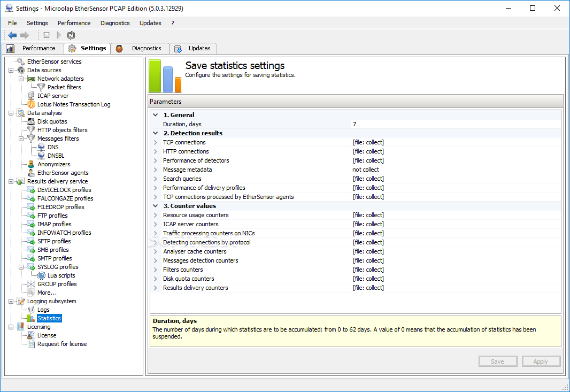Screen dimensions: 570x392
Task: Click the back arrow toolbar icon
Action: point(12,35)
